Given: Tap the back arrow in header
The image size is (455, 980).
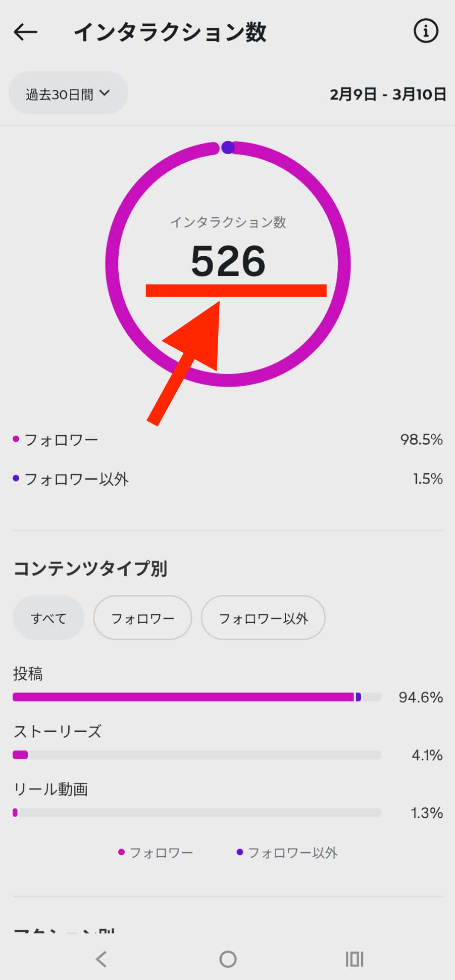Looking at the screenshot, I should click(25, 32).
